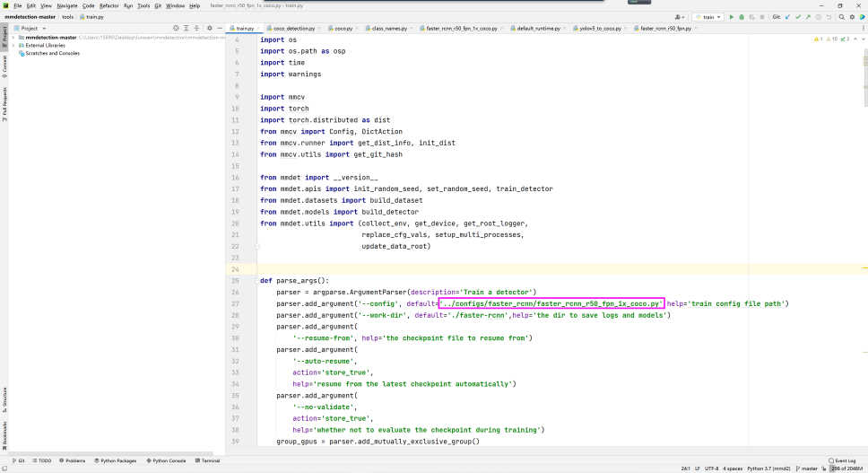The width and height of the screenshot is (868, 473).
Task: Open the master Git branch popup
Action: (x=806, y=469)
